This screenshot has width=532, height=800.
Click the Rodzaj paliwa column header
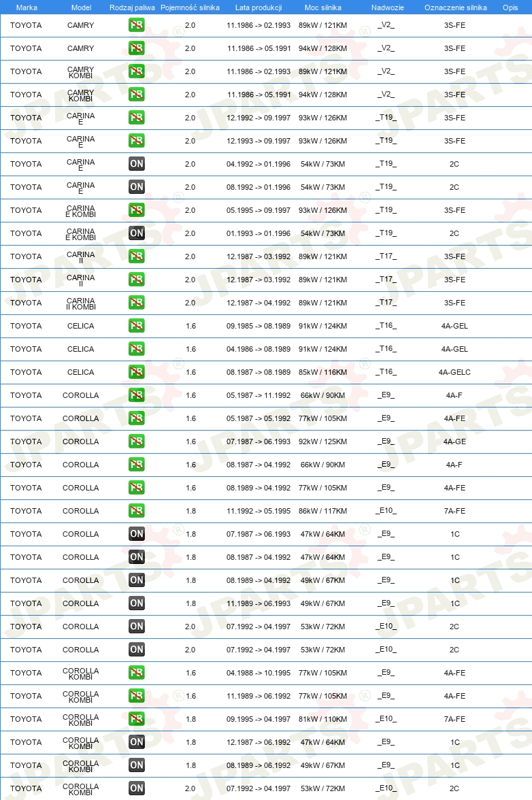click(132, 7)
